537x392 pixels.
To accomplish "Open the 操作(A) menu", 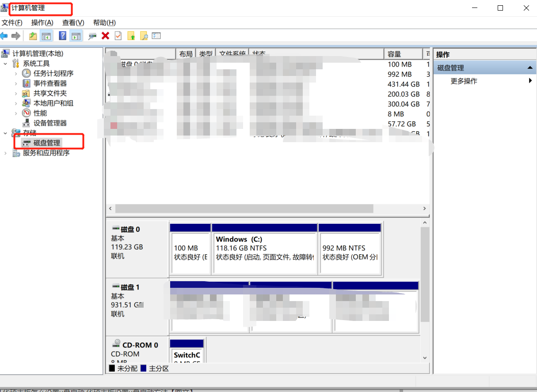I will 42,23.
